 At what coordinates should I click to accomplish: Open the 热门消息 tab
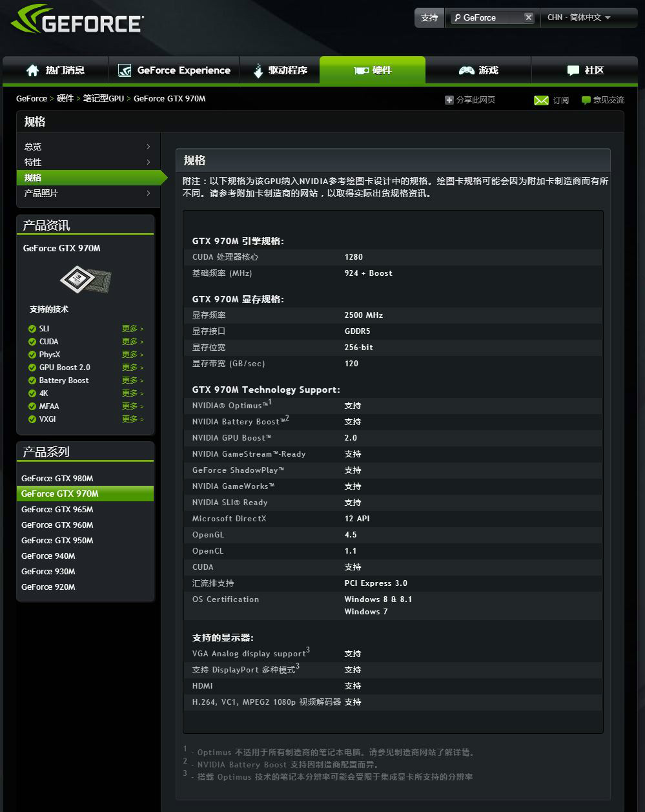(x=56, y=70)
